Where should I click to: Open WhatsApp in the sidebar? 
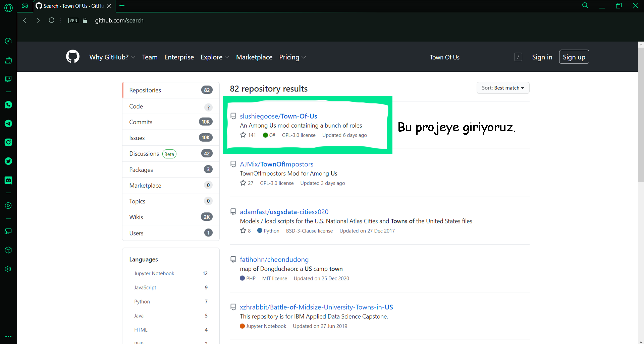pos(8,105)
